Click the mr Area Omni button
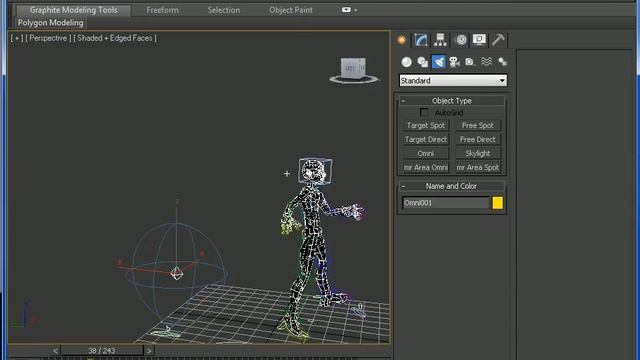640x360 pixels. point(426,167)
